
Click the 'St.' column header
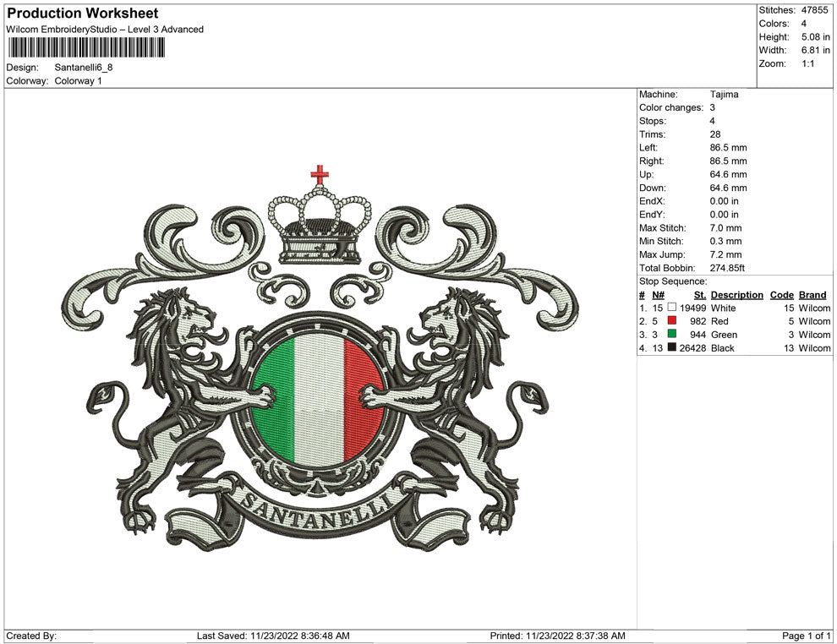pyautogui.click(x=700, y=294)
